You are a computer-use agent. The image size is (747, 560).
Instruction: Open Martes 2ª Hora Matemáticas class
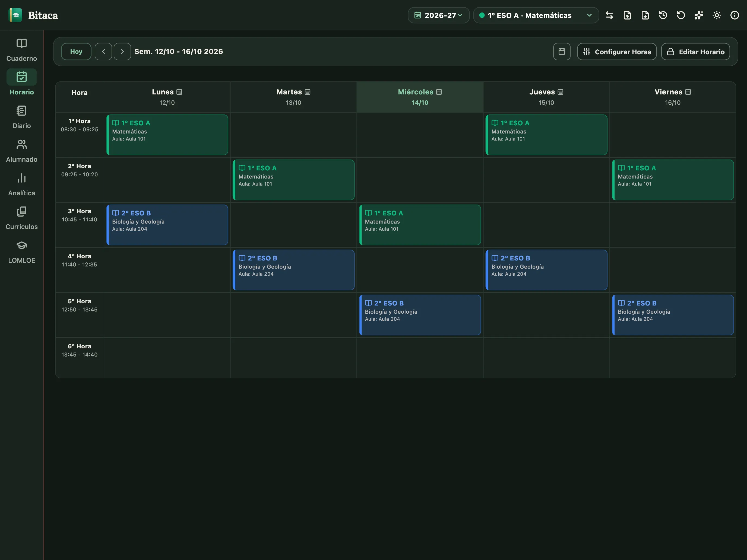pos(293,180)
